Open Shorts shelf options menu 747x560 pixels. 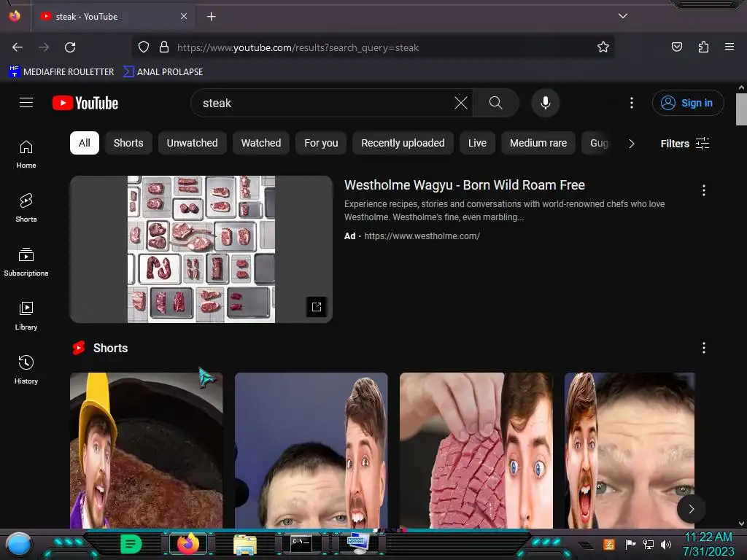704,348
